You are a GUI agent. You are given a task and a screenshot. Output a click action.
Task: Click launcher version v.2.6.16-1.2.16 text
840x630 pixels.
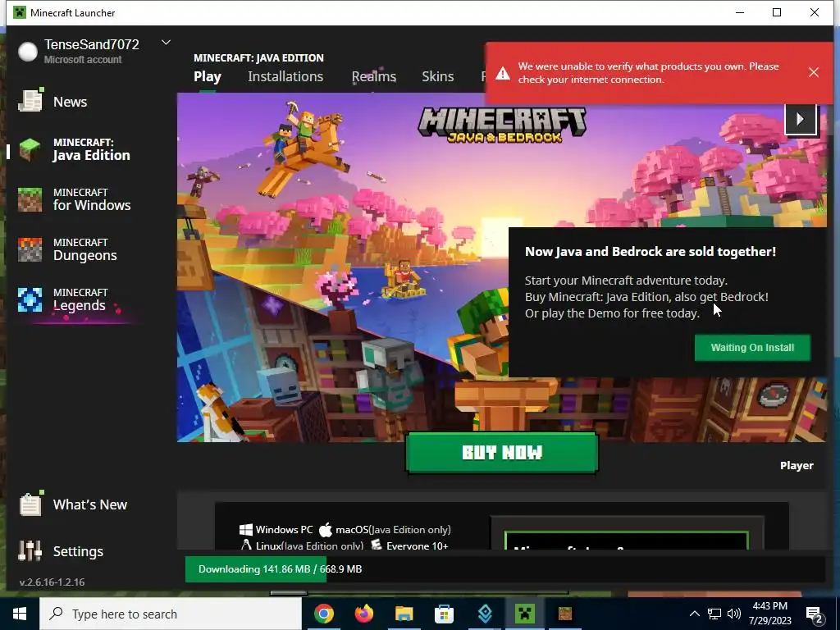(x=52, y=582)
